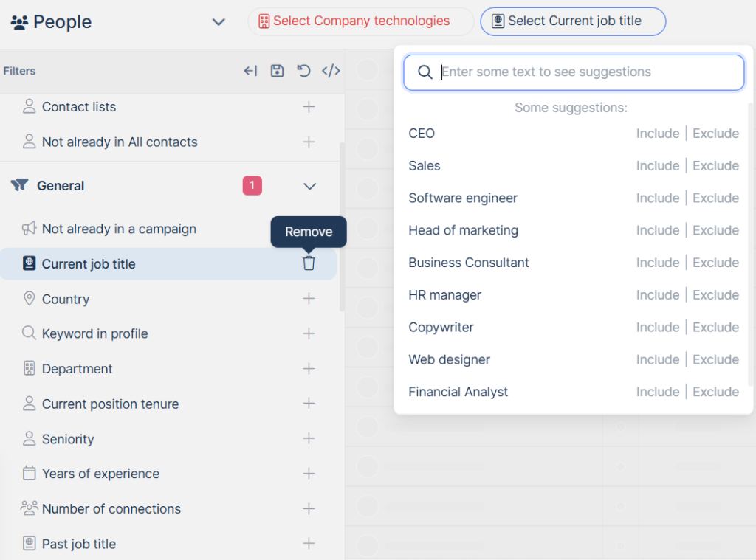Include the CEO job title suggestion
The width and height of the screenshot is (756, 560).
coord(657,134)
